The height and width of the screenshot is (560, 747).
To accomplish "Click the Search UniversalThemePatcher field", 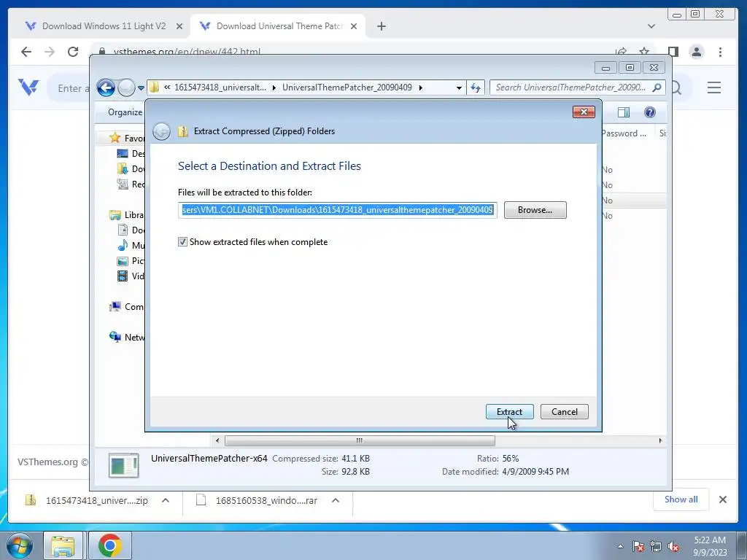I will coord(570,87).
